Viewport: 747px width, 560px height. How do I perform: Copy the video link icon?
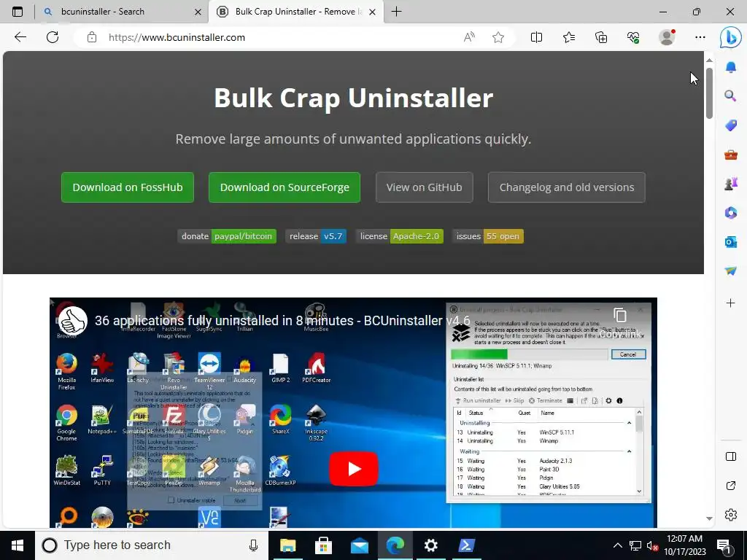[x=620, y=315]
